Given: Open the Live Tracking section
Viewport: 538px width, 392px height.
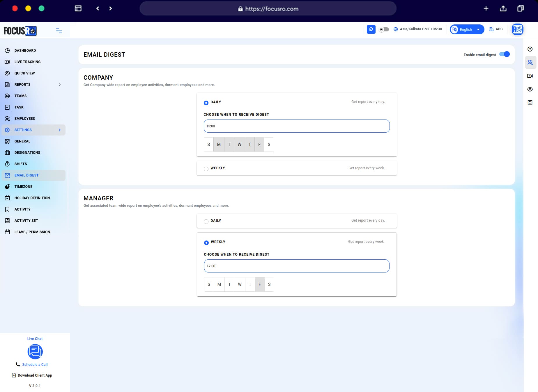Looking at the screenshot, I should point(27,62).
